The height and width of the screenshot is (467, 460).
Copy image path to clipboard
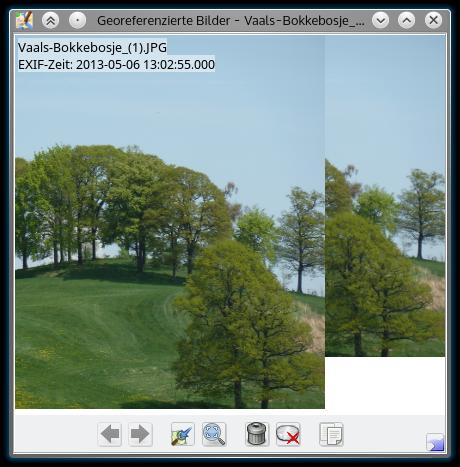click(x=331, y=434)
